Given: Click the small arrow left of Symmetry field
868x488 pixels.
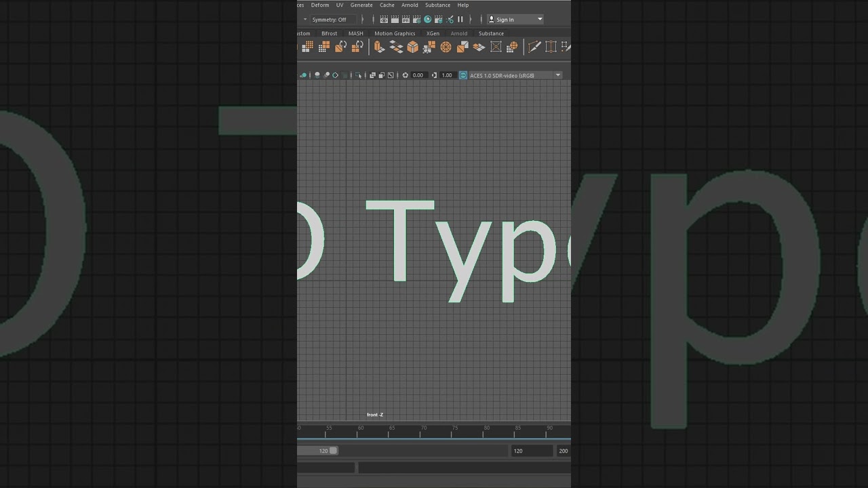Looking at the screenshot, I should click(x=305, y=20).
